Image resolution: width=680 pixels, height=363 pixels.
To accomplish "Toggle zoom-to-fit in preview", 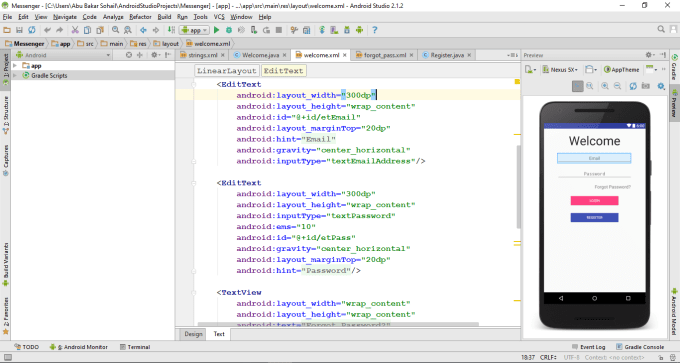I will click(x=578, y=86).
